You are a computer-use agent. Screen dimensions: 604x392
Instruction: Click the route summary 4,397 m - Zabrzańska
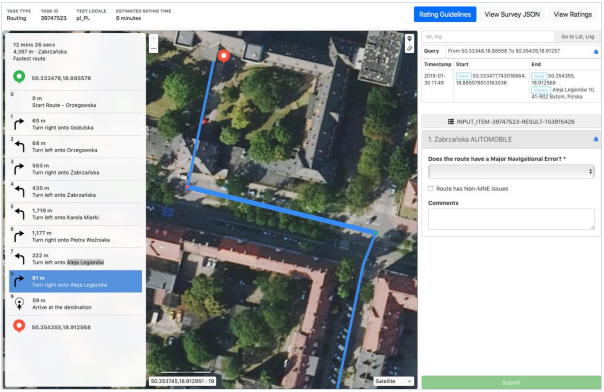pyautogui.click(x=40, y=52)
